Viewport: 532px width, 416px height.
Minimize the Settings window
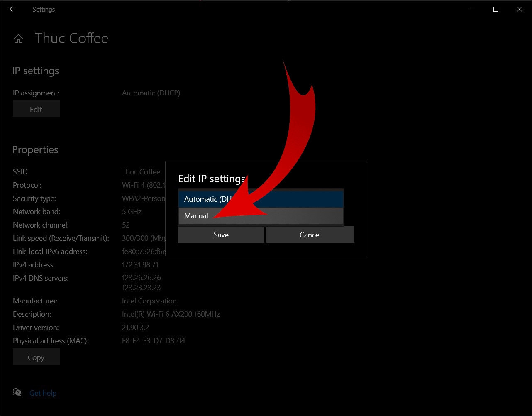point(472,9)
